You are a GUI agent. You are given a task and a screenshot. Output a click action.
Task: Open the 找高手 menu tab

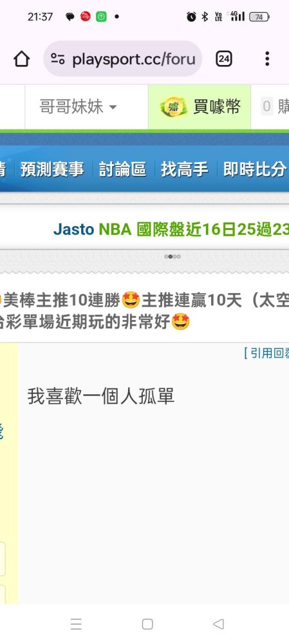(x=185, y=169)
